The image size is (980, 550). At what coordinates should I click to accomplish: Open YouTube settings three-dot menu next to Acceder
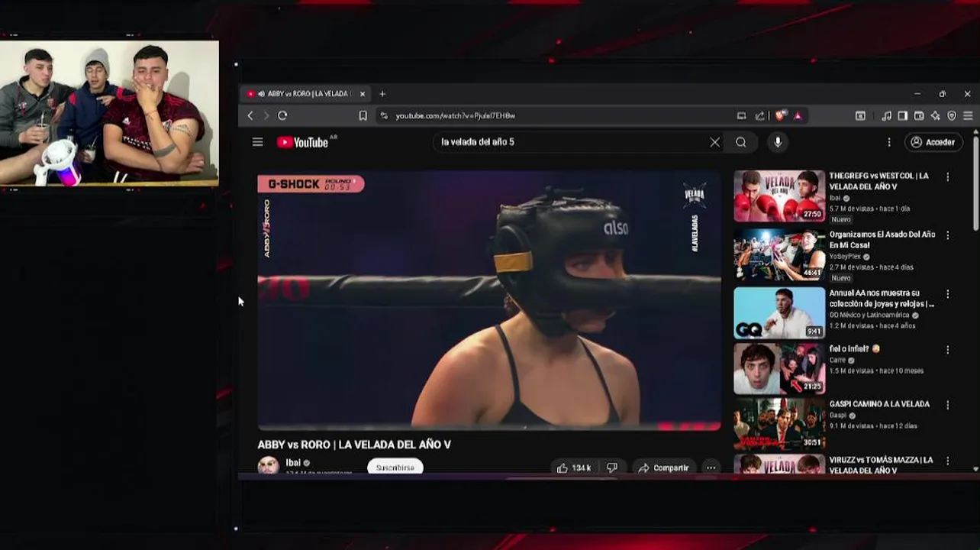point(889,142)
